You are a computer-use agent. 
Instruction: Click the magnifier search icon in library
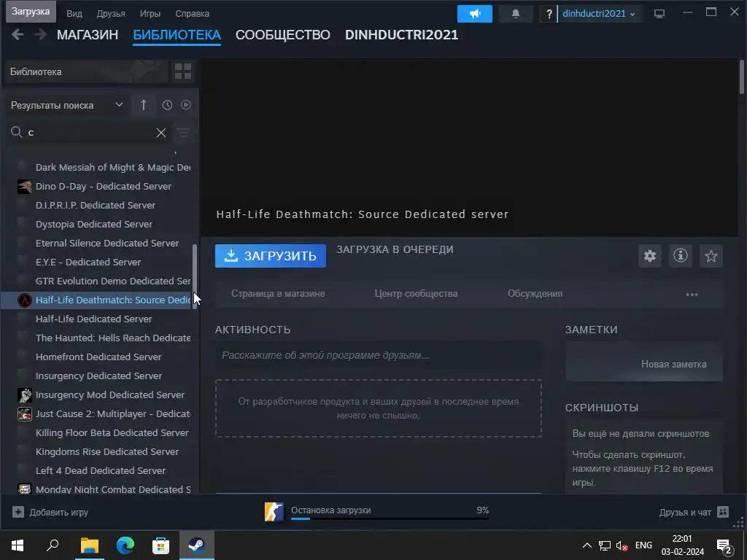coord(17,132)
